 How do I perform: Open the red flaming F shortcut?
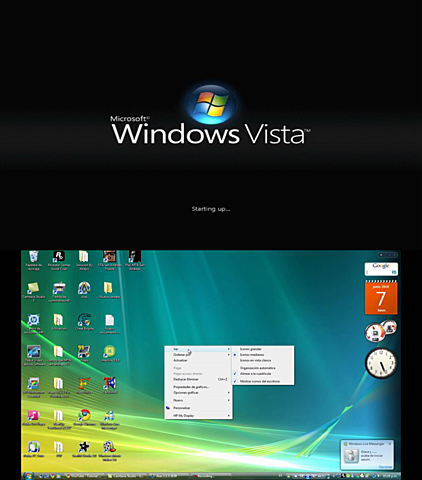(84, 384)
